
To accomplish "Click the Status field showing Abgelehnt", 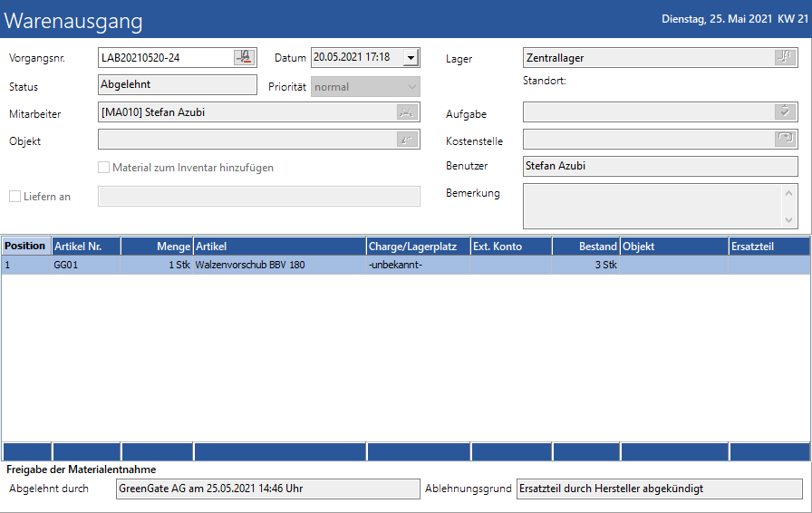I will [x=177, y=84].
